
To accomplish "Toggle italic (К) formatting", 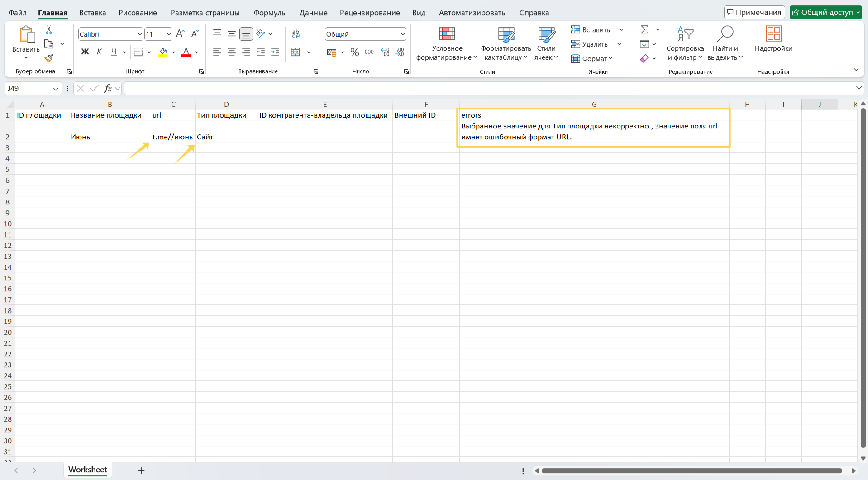I will (x=99, y=52).
